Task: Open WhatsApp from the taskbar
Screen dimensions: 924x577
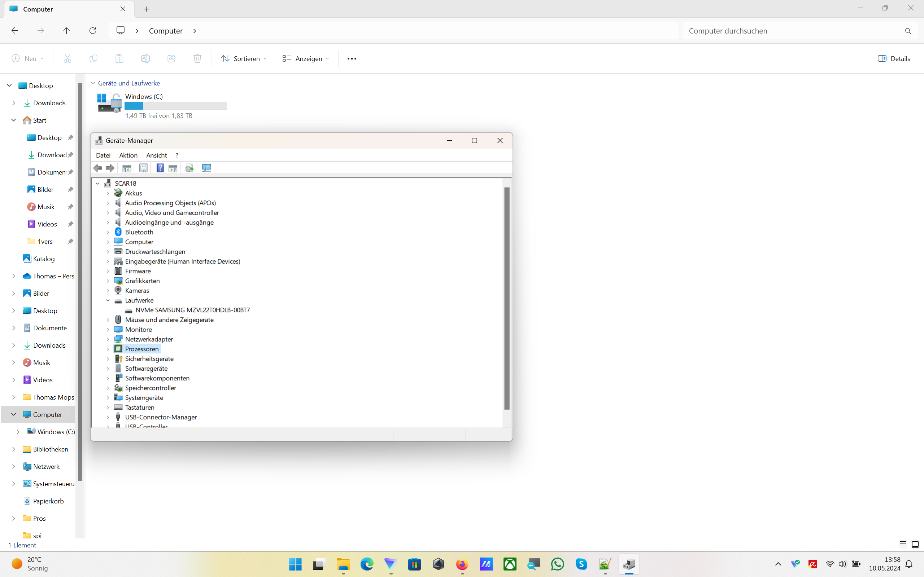Action: point(557,564)
